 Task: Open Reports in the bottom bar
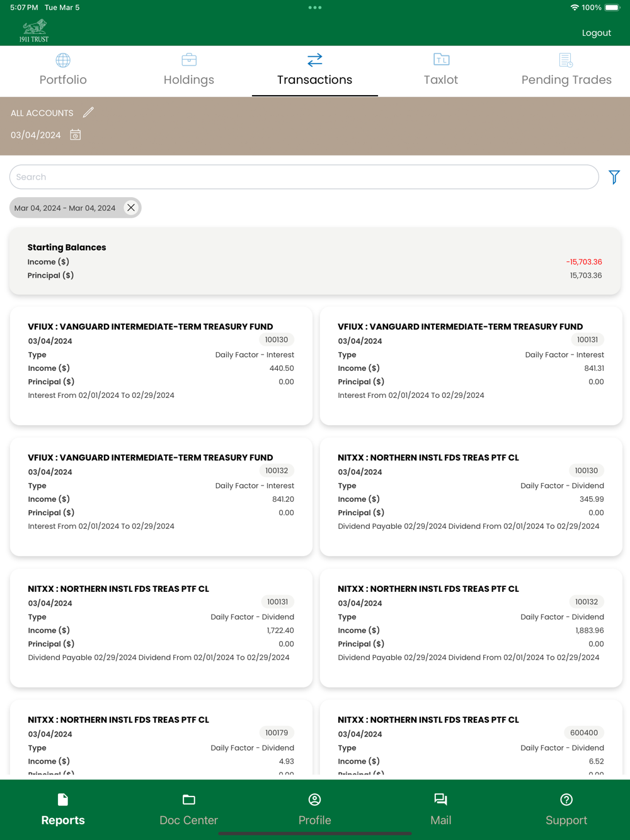(x=63, y=809)
